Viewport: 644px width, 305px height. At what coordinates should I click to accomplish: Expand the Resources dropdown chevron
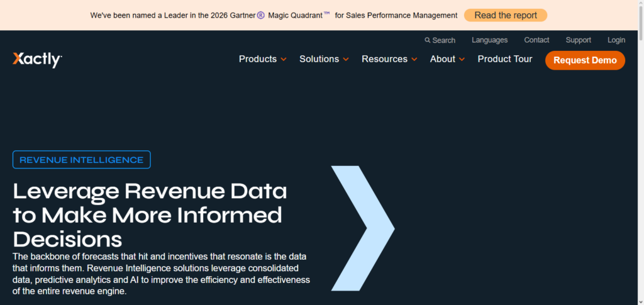(x=414, y=60)
